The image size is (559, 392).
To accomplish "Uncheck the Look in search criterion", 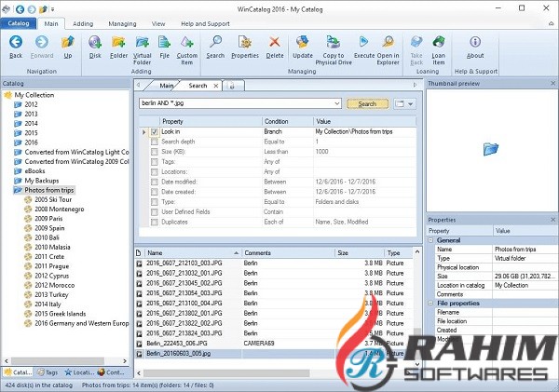I will coord(155,132).
